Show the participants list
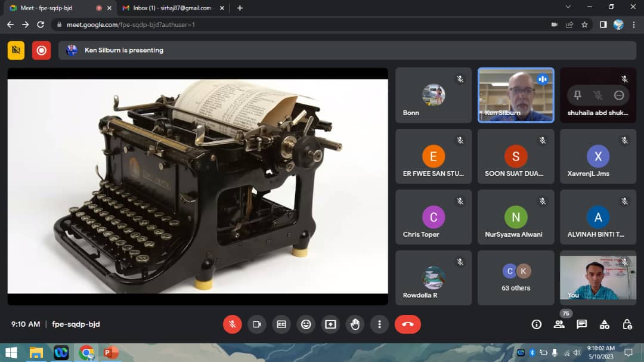The width and height of the screenshot is (644, 362). click(559, 324)
